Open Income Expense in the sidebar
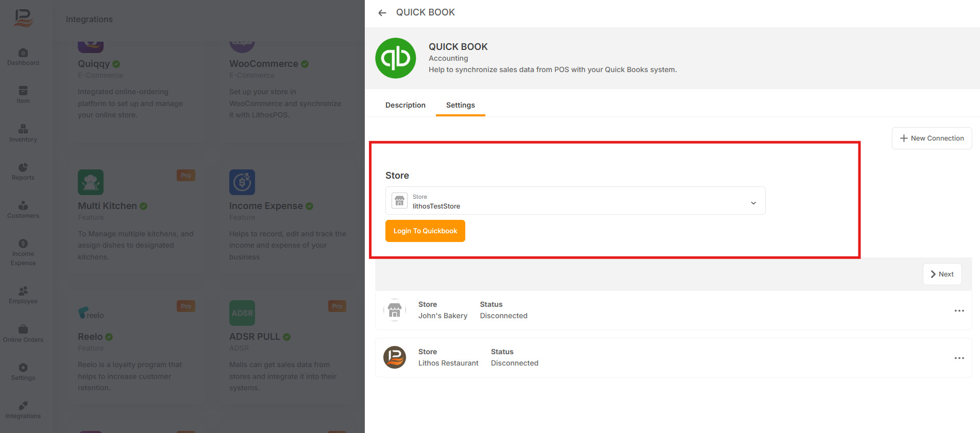The height and width of the screenshot is (433, 980). (23, 252)
